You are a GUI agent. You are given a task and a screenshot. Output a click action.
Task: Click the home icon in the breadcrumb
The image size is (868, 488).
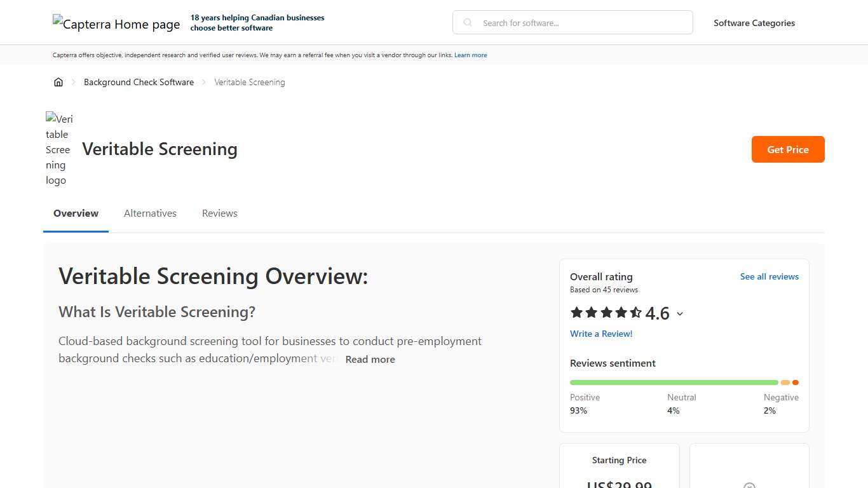click(58, 82)
